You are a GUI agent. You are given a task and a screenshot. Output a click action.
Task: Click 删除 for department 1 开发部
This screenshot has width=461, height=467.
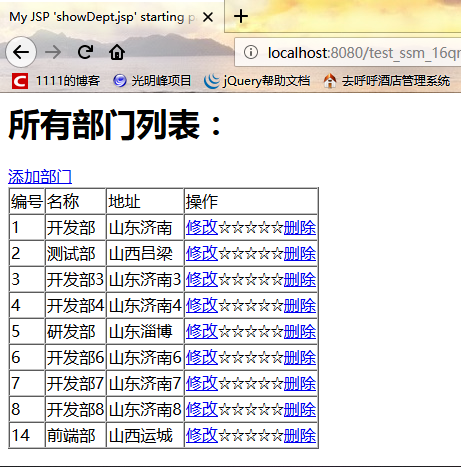(300, 228)
